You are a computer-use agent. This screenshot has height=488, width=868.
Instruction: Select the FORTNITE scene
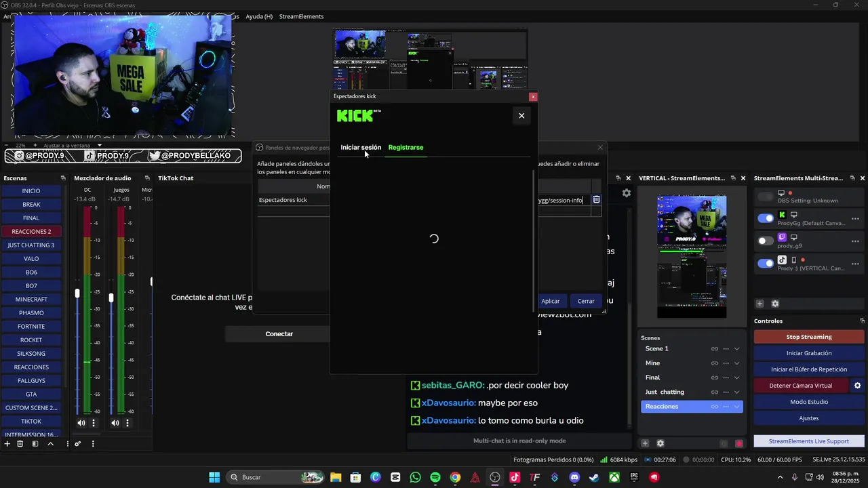(31, 326)
